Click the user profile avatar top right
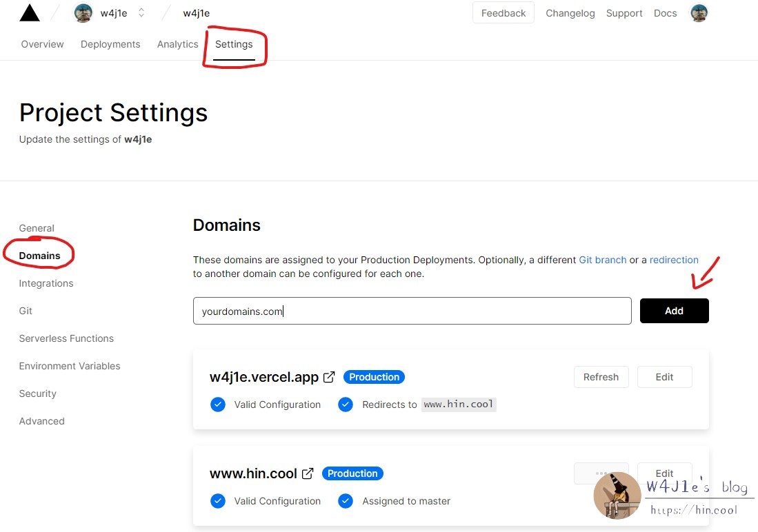The width and height of the screenshot is (758, 532). [x=699, y=13]
